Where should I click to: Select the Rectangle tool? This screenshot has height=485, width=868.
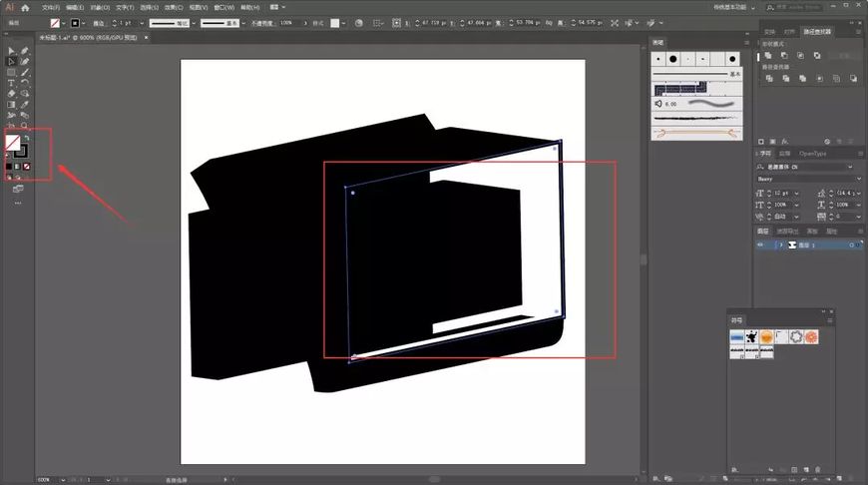click(11, 73)
